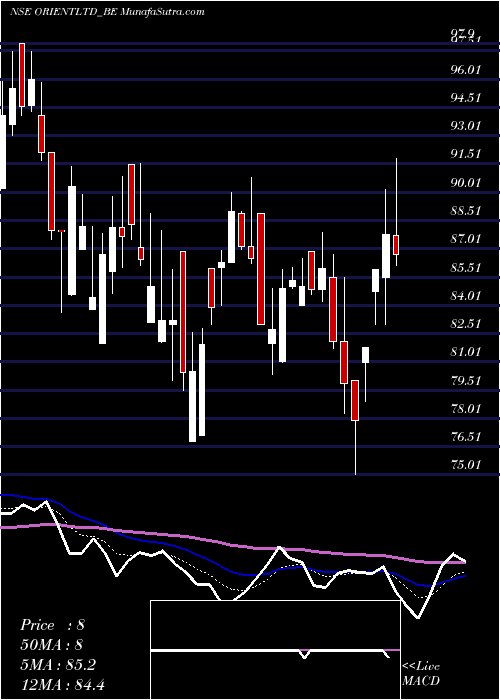
Task: Click the 88.51 price axis label
Action: click(x=466, y=211)
